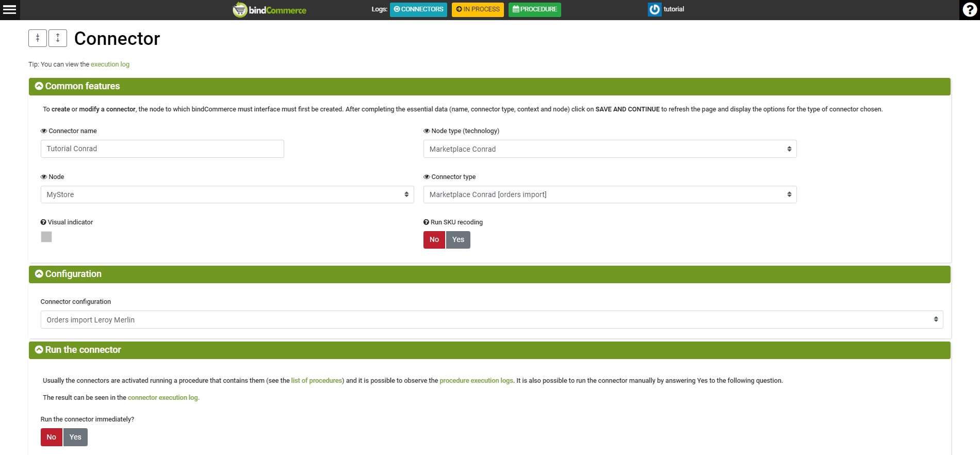The width and height of the screenshot is (980, 455).
Task: Click the eye icon beside Node type (technology)
Action: pyautogui.click(x=427, y=131)
